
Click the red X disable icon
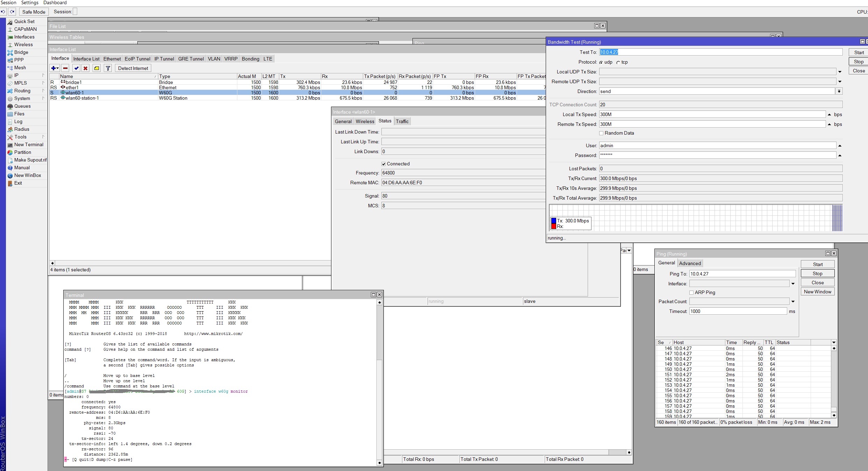click(x=85, y=68)
